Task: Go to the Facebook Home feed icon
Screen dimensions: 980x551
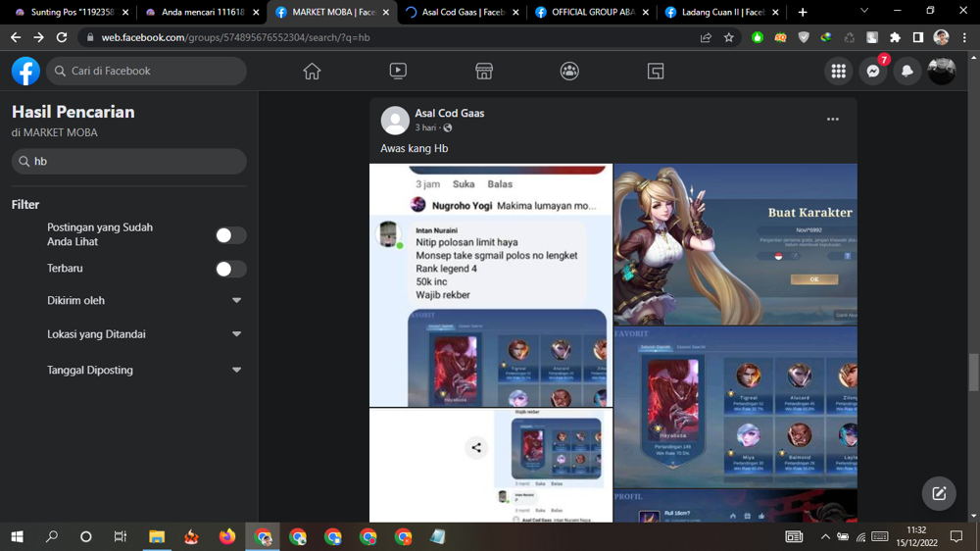Action: click(x=312, y=71)
